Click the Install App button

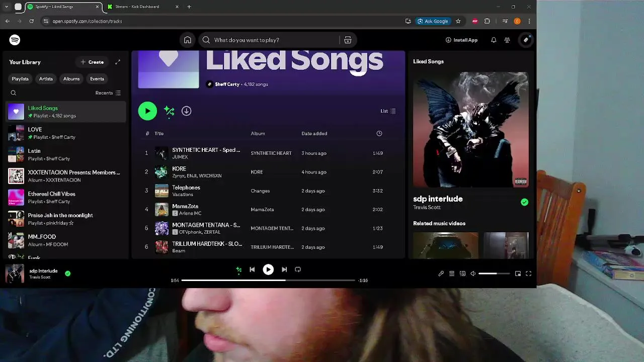[x=461, y=40]
